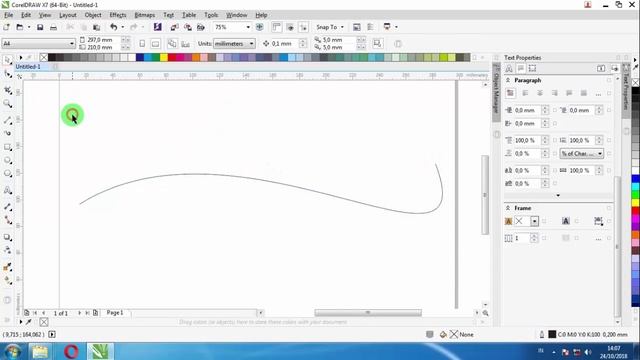640x360 pixels.
Task: Create a new document from toolbar
Action: 6,27
